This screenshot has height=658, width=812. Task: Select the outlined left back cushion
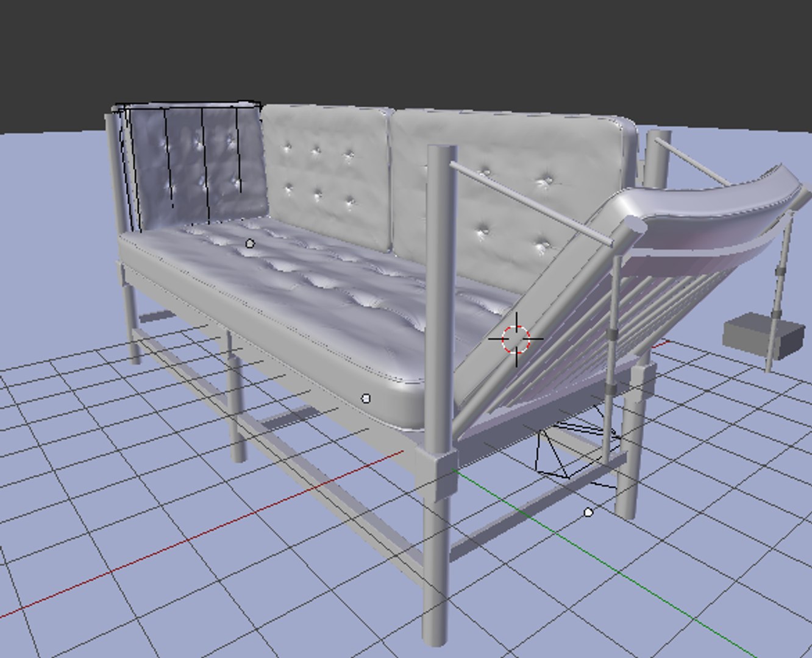(x=194, y=166)
